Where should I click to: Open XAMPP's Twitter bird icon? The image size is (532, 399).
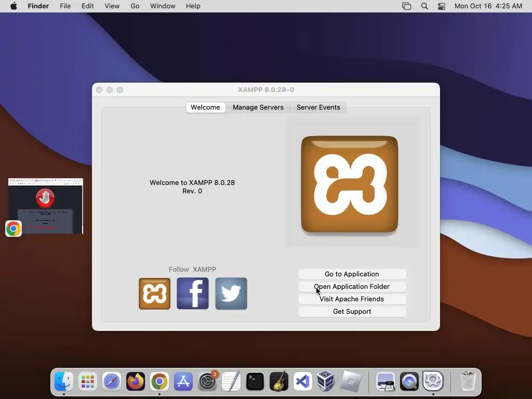(x=231, y=294)
